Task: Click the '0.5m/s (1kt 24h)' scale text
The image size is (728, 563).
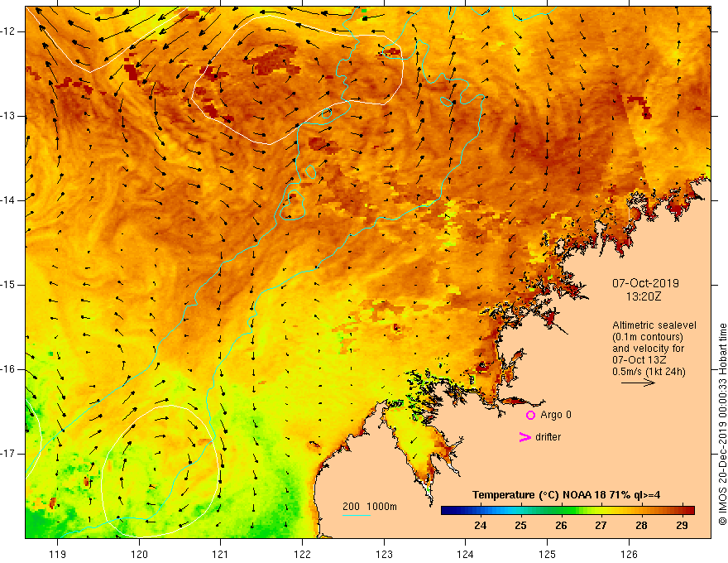Action: point(649,372)
